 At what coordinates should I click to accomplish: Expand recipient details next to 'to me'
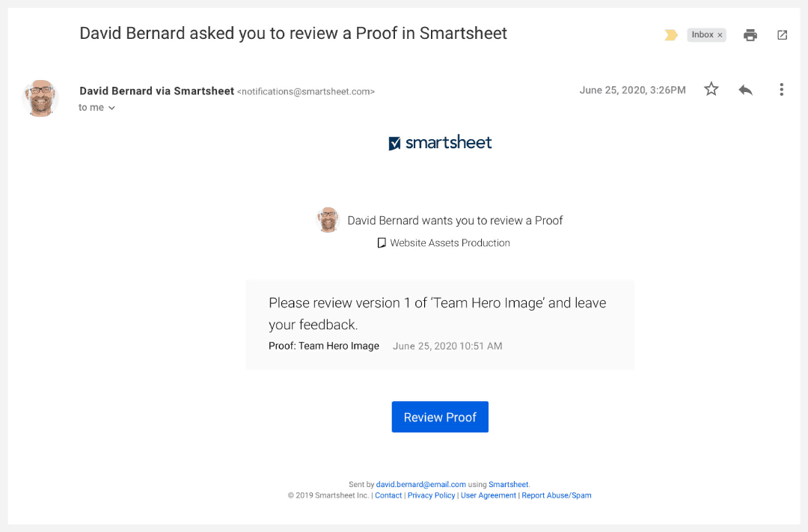(x=111, y=108)
